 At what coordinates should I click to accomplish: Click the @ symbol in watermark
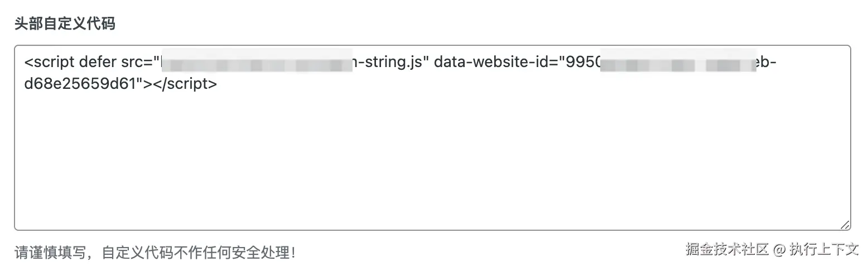pyautogui.click(x=779, y=249)
